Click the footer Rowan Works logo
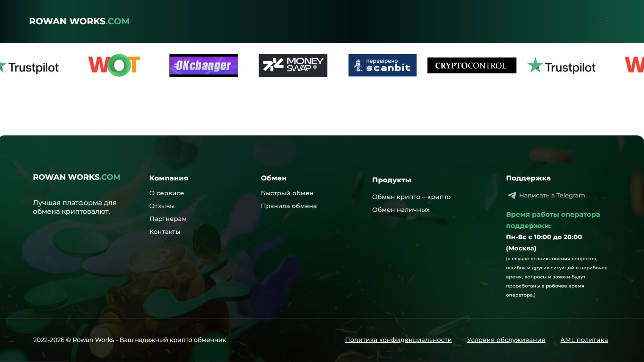The width and height of the screenshot is (644, 362). [x=76, y=177]
